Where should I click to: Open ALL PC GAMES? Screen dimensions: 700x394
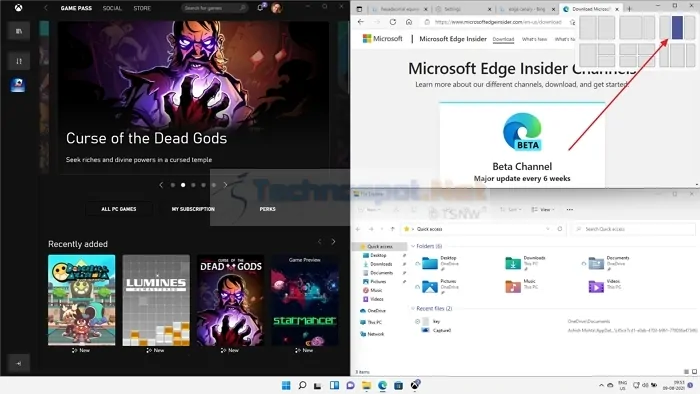[x=119, y=209]
